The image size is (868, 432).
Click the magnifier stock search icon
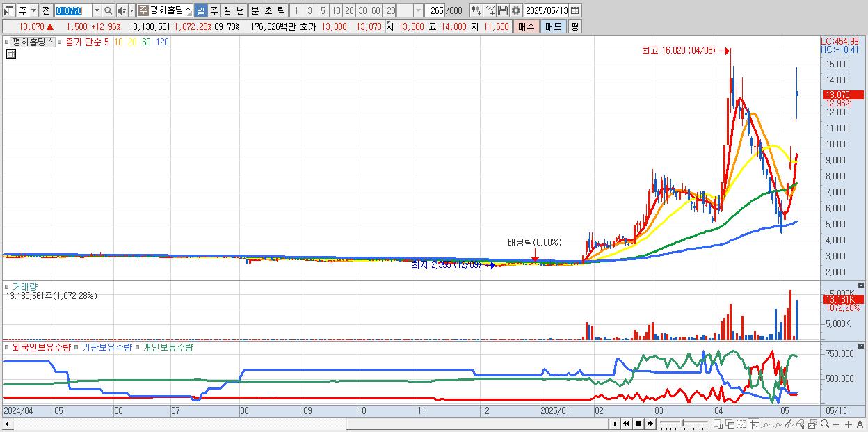[x=108, y=10]
